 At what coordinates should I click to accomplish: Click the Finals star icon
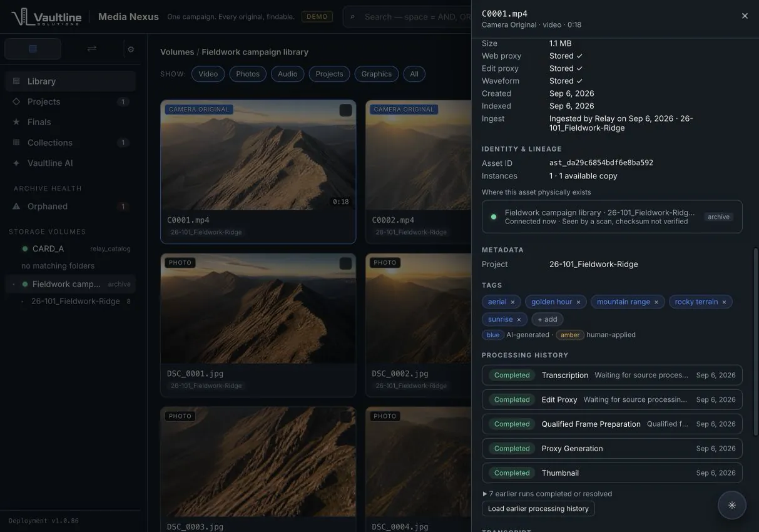point(16,122)
